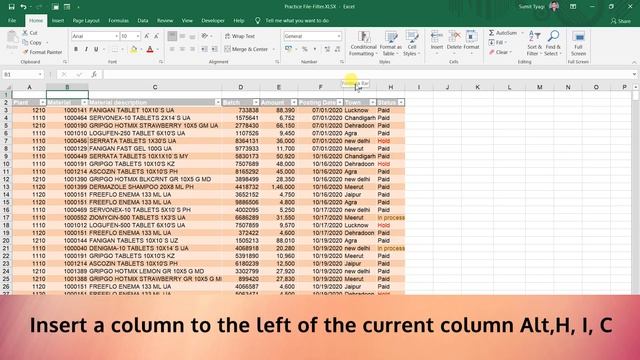Open the Material column filter dropdown
640x360 pixels.
(x=84, y=102)
